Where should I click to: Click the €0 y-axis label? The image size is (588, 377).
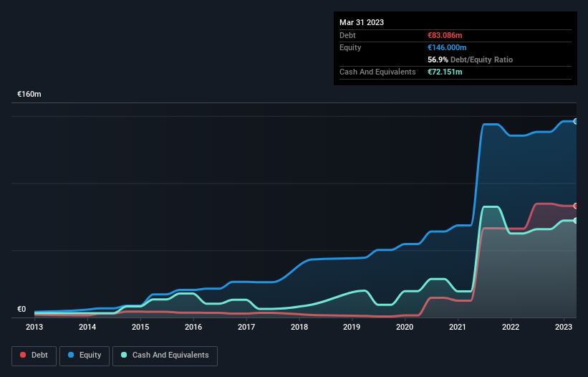coord(21,310)
